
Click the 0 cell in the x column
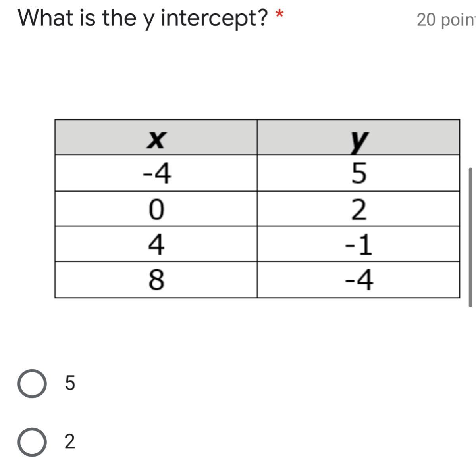click(156, 209)
